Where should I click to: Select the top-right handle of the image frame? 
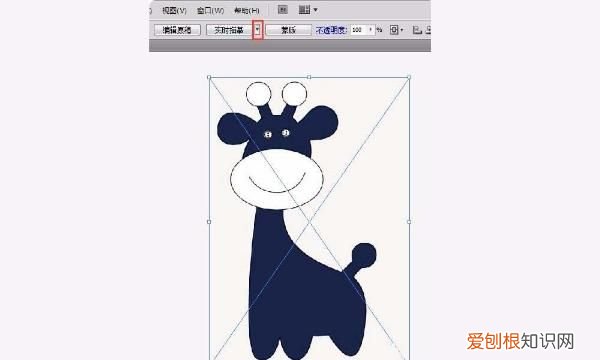click(409, 77)
